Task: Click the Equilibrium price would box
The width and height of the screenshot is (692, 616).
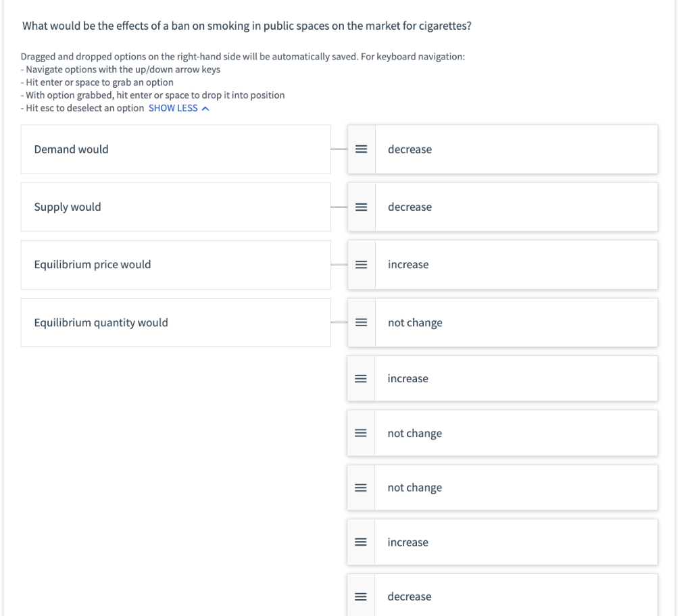Action: (x=176, y=265)
